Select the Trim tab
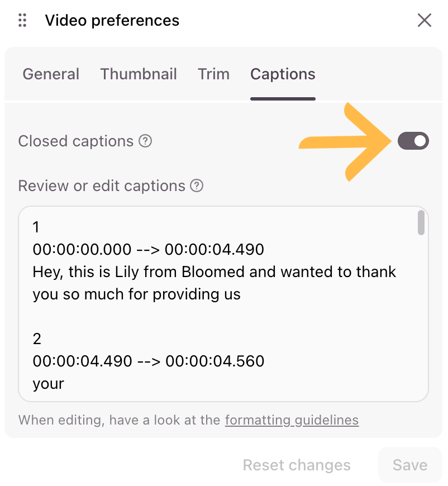This screenshot has height=486, width=448. coord(213,74)
